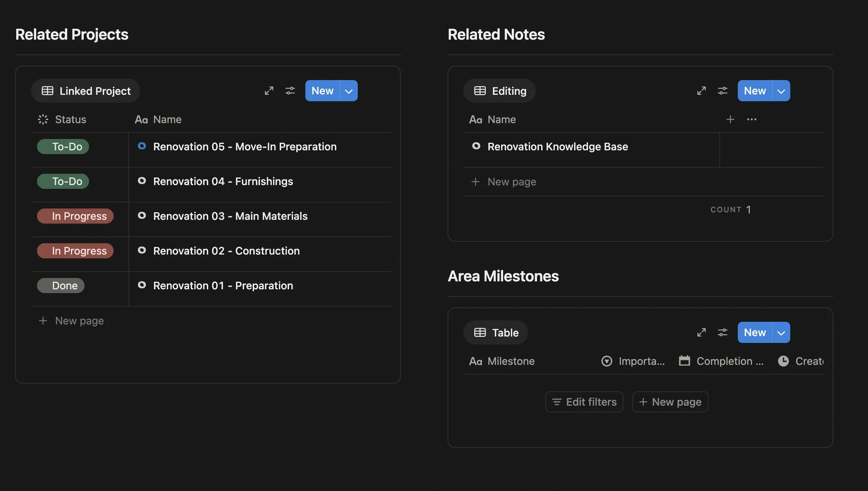Viewport: 868px width, 491px height.
Task: Open Completion ... column header menu
Action: pyautogui.click(x=722, y=361)
